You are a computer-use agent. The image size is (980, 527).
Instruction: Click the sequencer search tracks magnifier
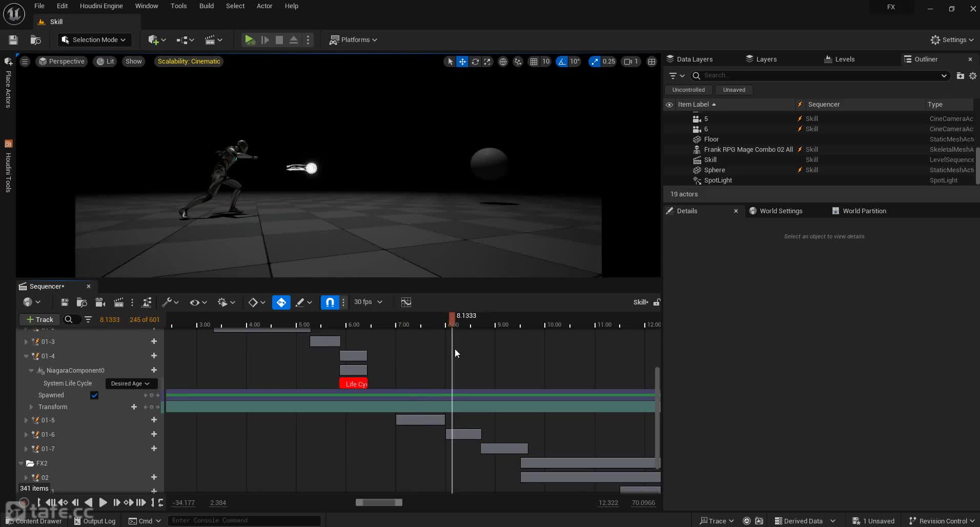pyautogui.click(x=69, y=319)
